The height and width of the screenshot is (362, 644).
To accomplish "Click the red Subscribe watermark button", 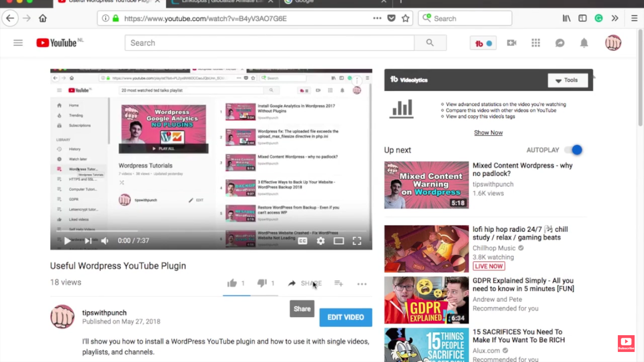I will (626, 344).
